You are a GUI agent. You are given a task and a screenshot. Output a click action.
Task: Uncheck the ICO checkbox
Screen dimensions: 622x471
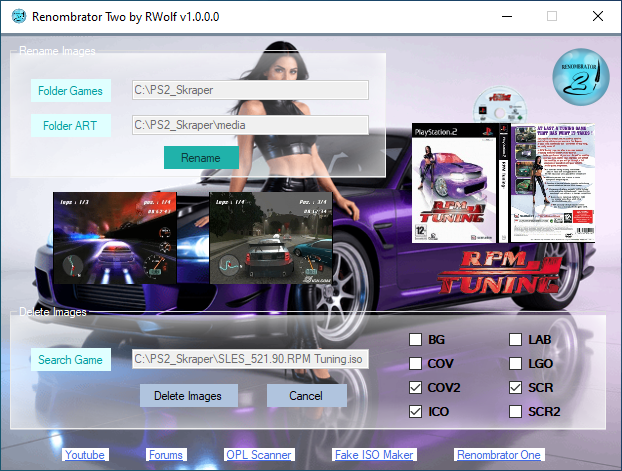coord(415,411)
